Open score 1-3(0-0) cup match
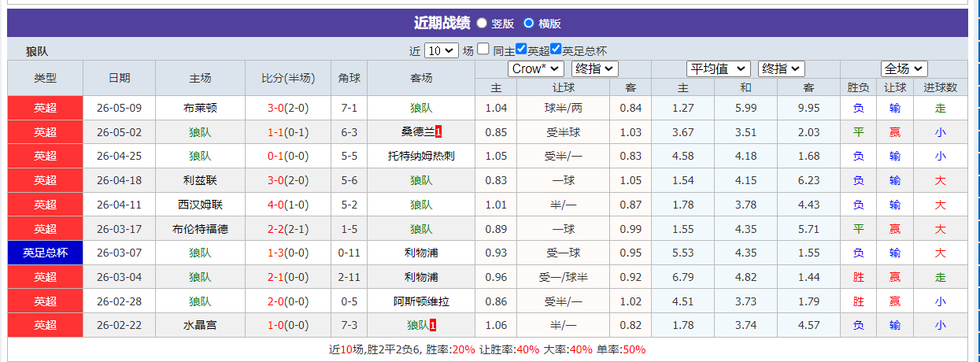Screen dimensions: 980x362 point(288,253)
